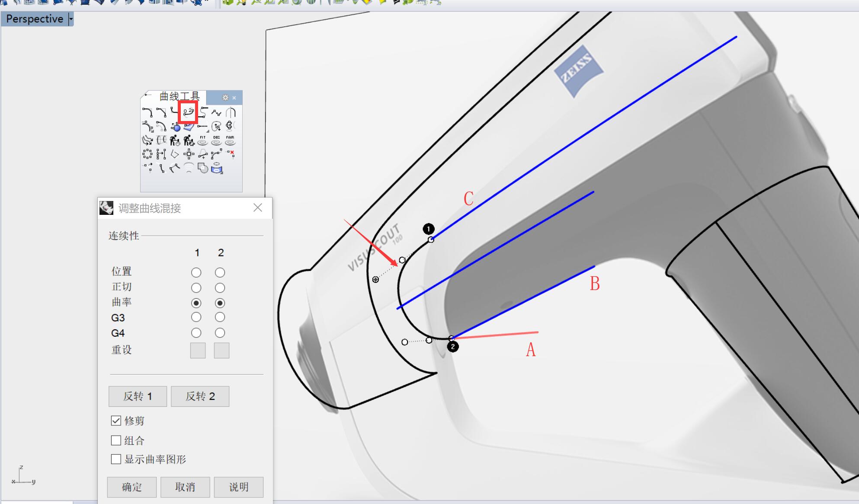
Task: Enable the 修剪 checkbox
Action: coord(116,421)
